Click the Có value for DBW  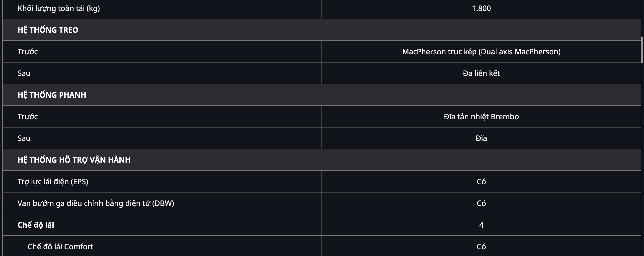click(x=481, y=203)
